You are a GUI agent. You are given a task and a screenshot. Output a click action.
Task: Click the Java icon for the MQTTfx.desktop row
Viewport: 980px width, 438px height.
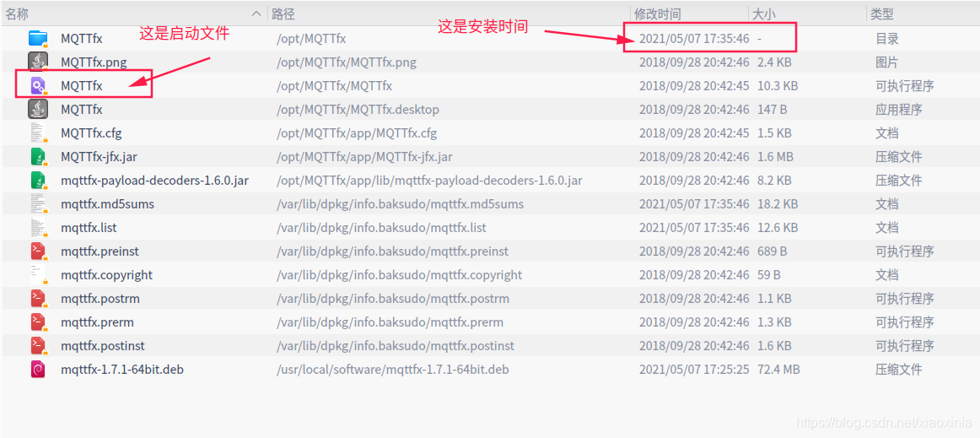click(x=38, y=110)
